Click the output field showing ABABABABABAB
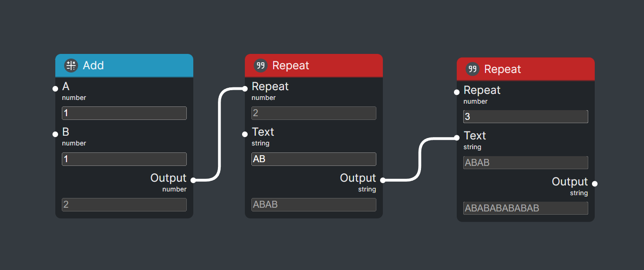Screen dimensions: 644x270 point(526,208)
